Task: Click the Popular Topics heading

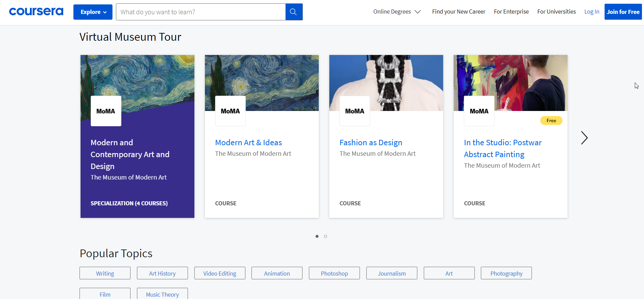Action: click(x=116, y=254)
